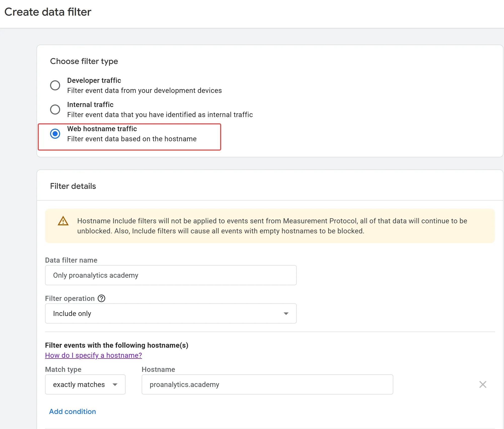This screenshot has width=504, height=429.
Task: Focus the Data filter name field
Action: [171, 275]
